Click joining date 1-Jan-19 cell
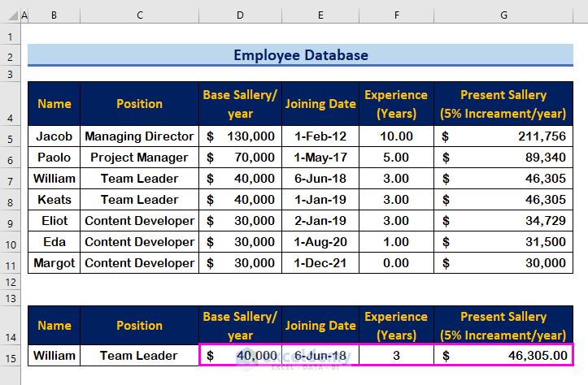Viewport: 588px width, 385px height. point(320,200)
